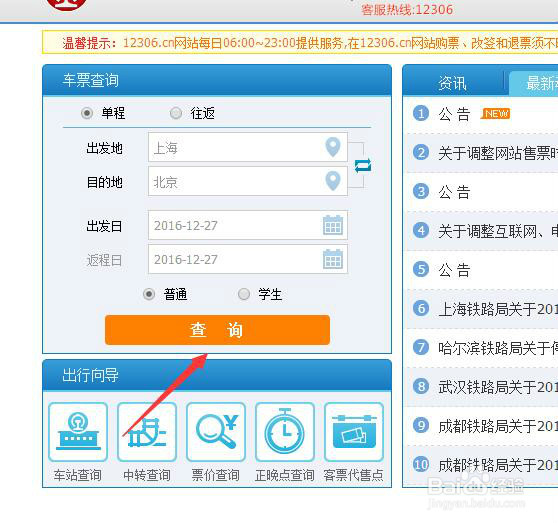Click the 客服热线:12306 hotline text
This screenshot has width=558, height=523.
(x=407, y=9)
